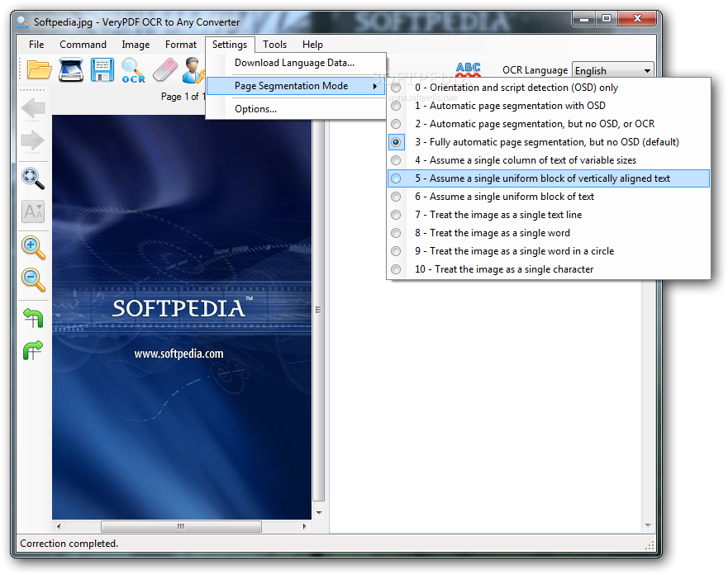
Task: Expand the Page Segmentation Mode submenu
Action: [296, 86]
